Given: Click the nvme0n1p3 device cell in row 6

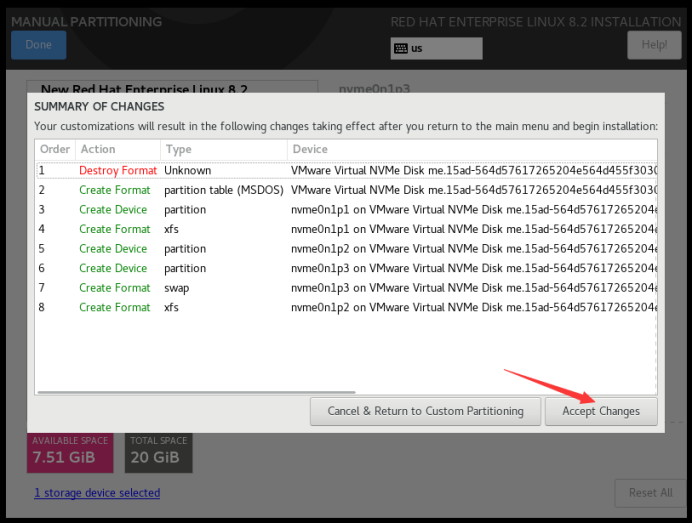Looking at the screenshot, I should tap(474, 268).
